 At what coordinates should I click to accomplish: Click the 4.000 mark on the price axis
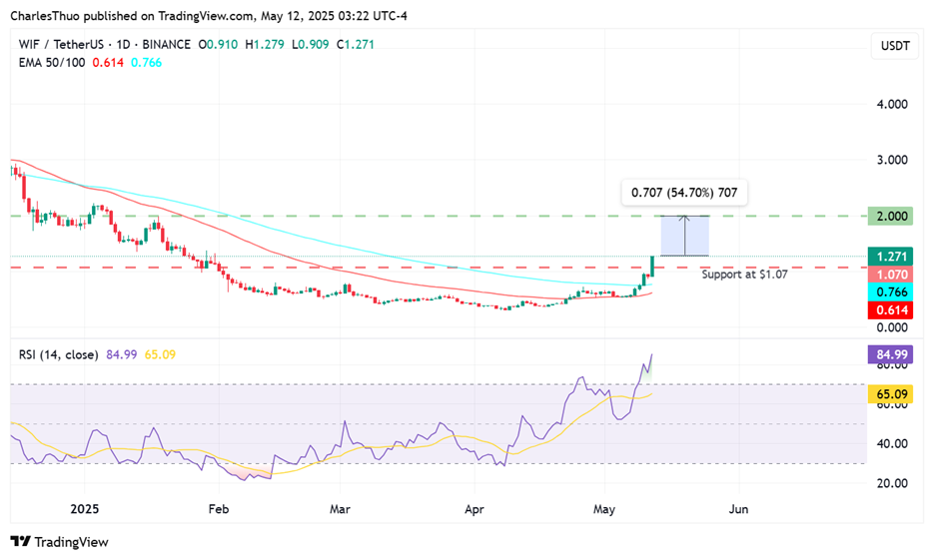point(891,104)
